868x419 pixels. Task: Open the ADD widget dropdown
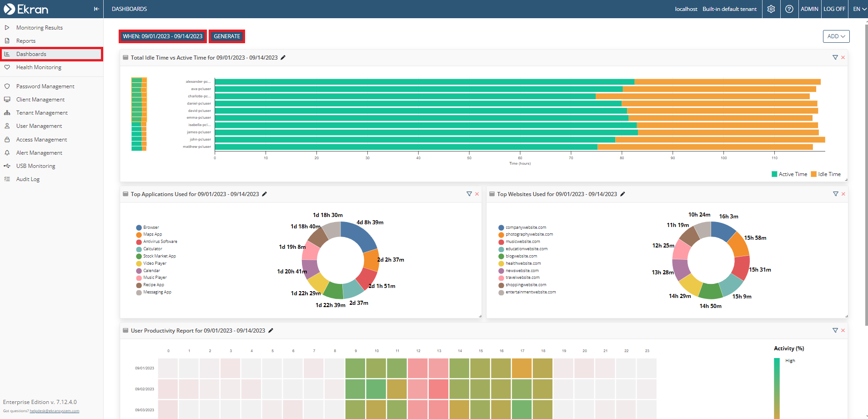click(x=836, y=36)
